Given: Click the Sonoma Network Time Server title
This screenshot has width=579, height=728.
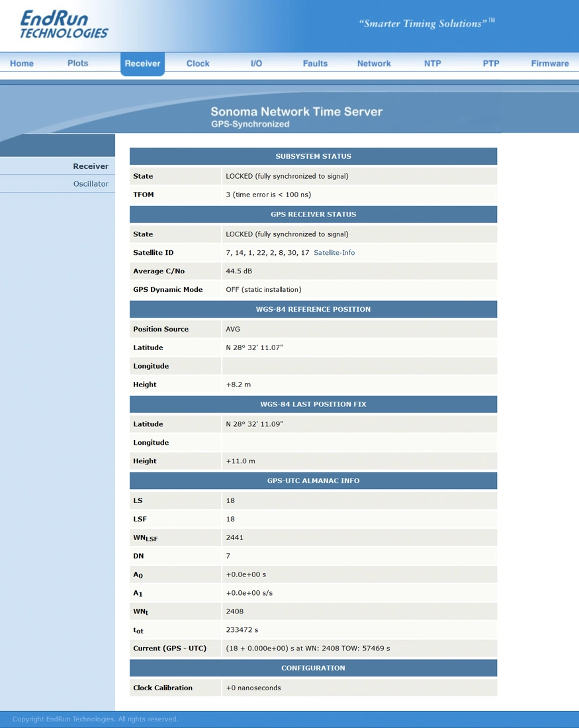Looking at the screenshot, I should click(296, 112).
